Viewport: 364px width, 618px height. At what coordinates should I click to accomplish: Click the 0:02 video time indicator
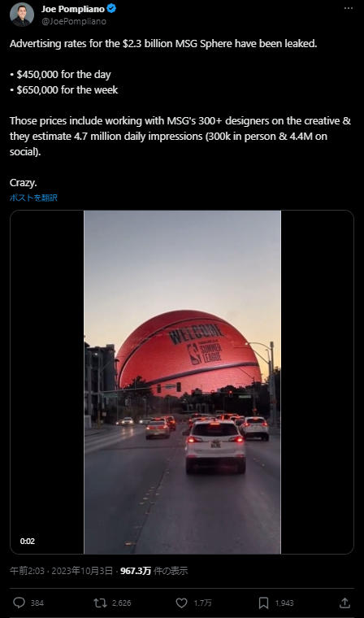pyautogui.click(x=28, y=541)
